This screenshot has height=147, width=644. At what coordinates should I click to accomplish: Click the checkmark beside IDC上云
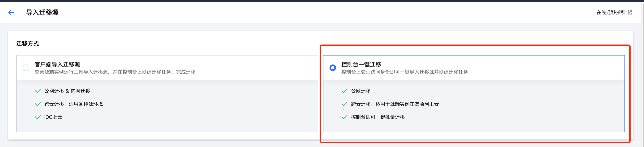coord(38,117)
